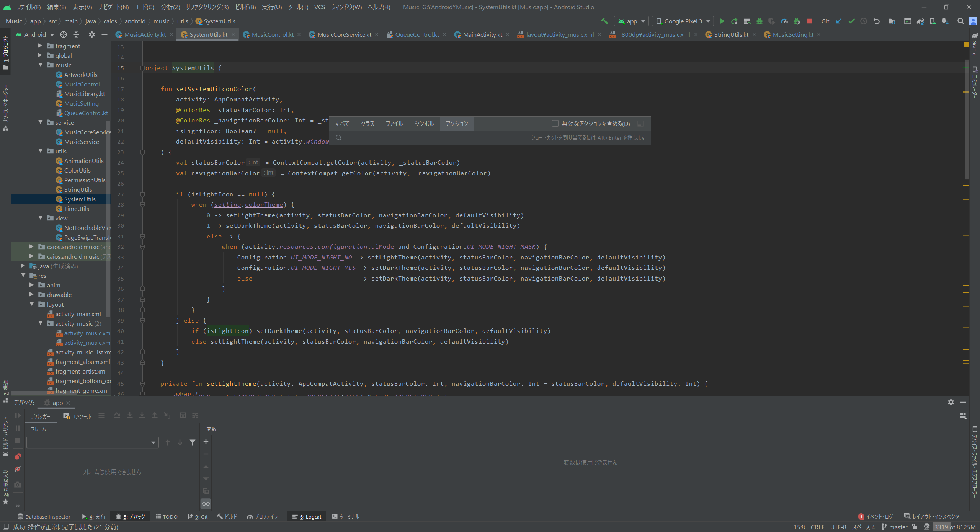Open the Refactoring menu in menu bar
The width and height of the screenshot is (980, 532).
207,7
